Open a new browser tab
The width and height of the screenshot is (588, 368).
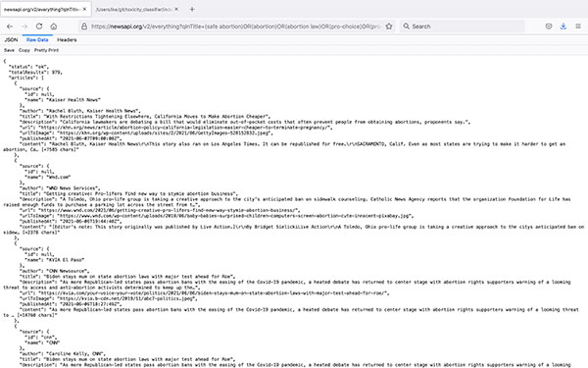[x=192, y=9]
